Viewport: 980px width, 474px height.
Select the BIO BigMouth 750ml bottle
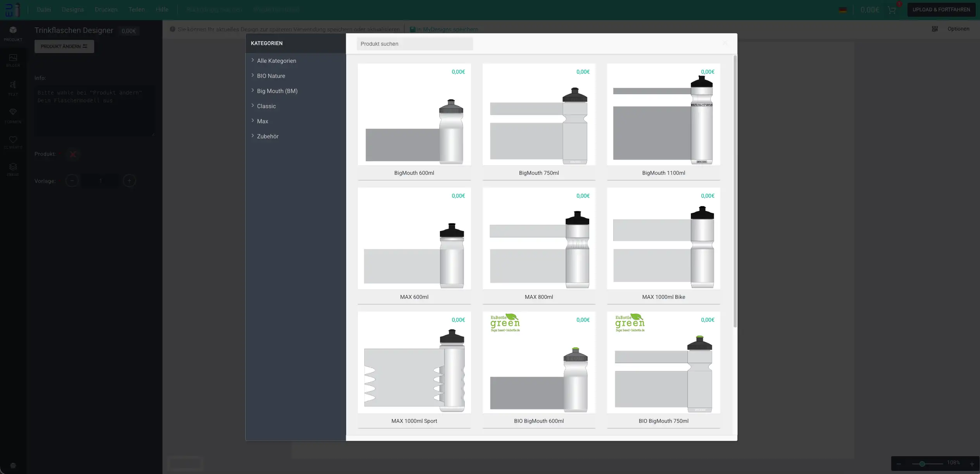pyautogui.click(x=663, y=370)
